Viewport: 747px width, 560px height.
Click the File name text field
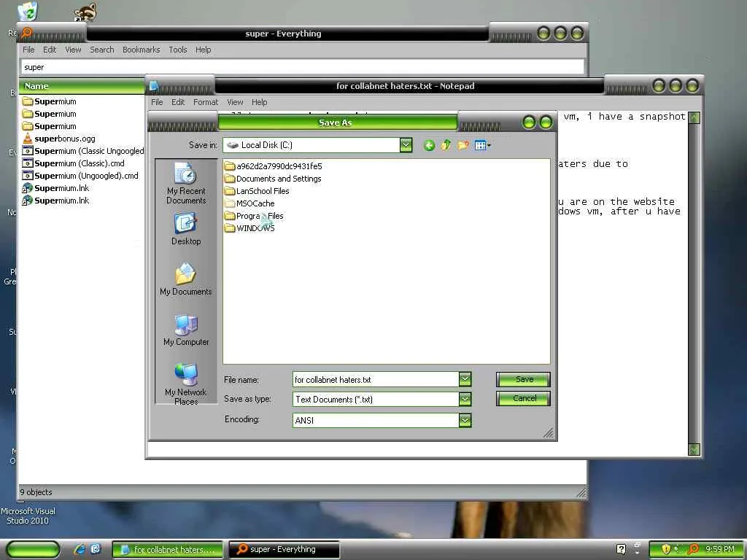[x=376, y=379]
